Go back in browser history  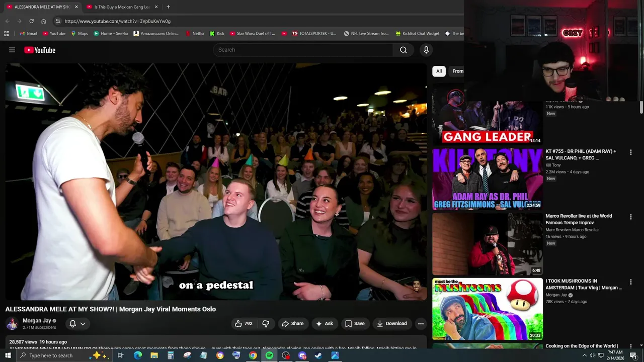(x=7, y=21)
